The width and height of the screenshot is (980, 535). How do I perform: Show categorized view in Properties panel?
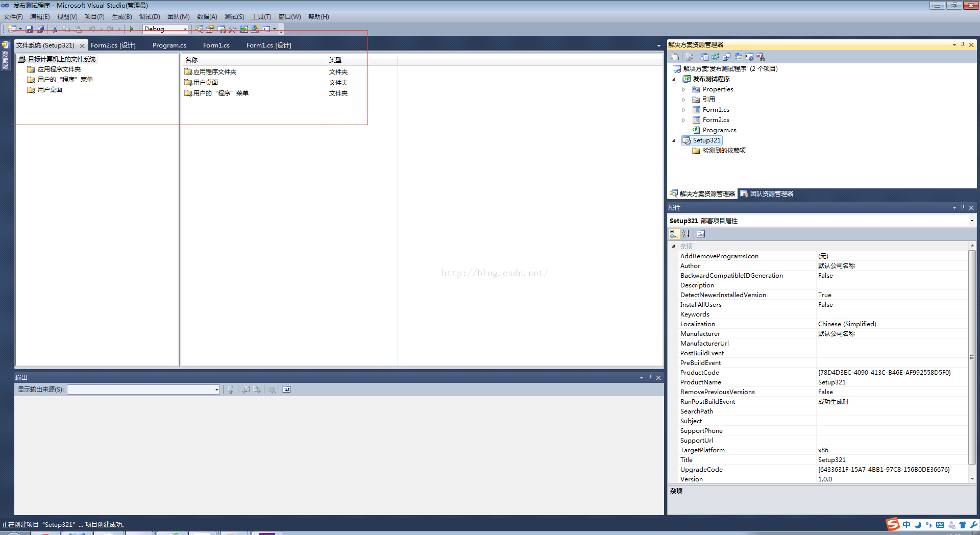[674, 234]
